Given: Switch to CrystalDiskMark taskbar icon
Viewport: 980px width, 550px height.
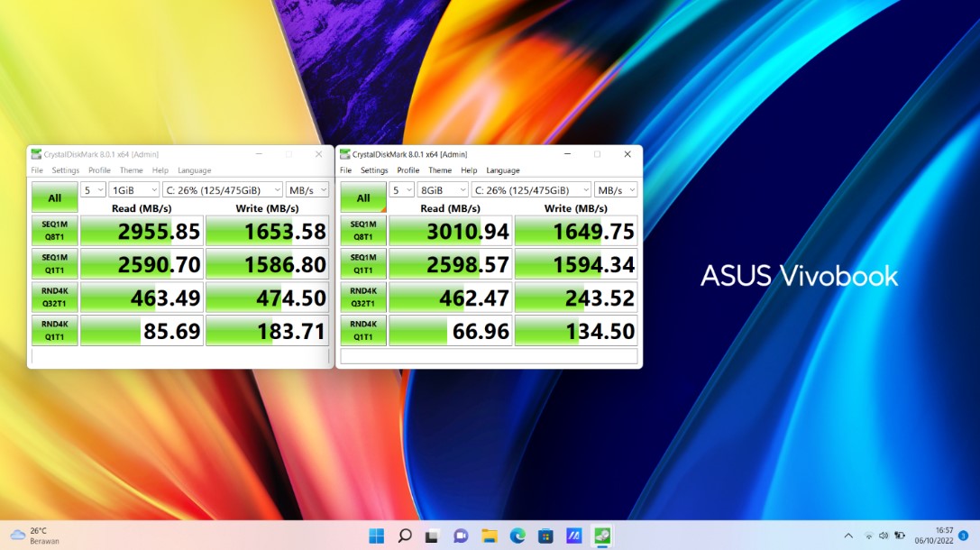Looking at the screenshot, I should 602,536.
